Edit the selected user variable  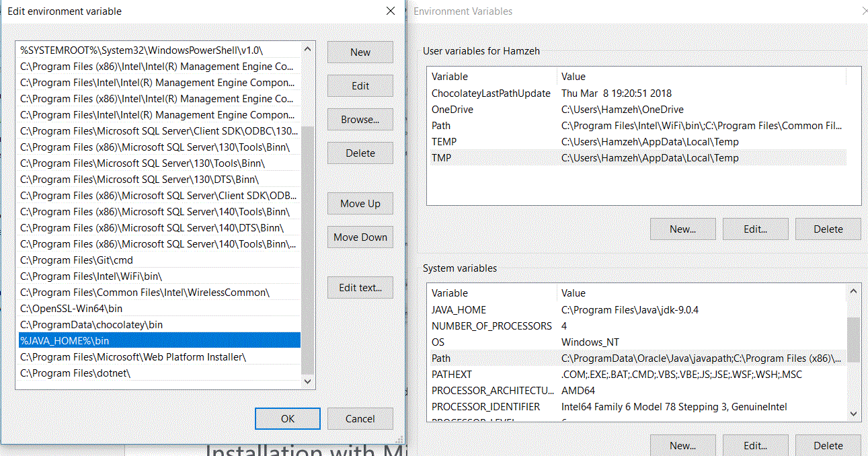click(755, 229)
